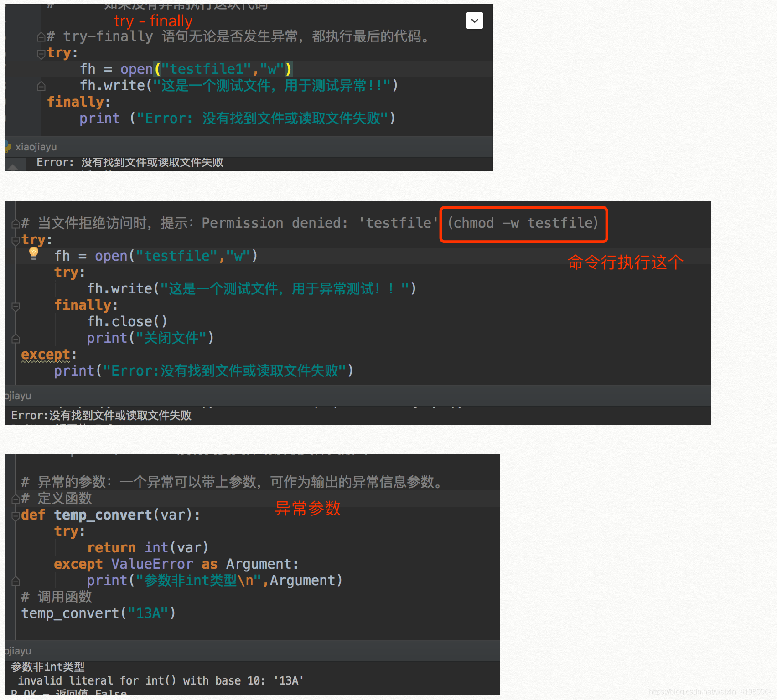The image size is (777, 700).
Task: Collapse fold marker at 'Permission denied' comment line
Action: 16,223
